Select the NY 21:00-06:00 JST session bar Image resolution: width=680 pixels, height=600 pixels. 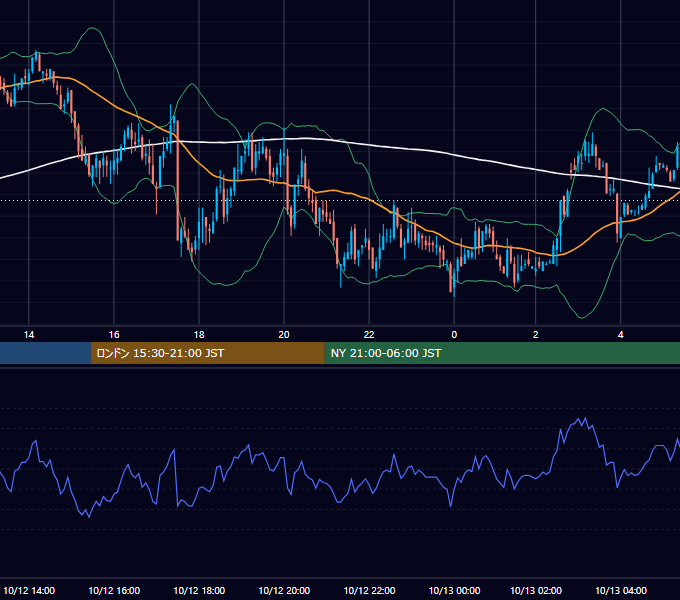tap(502, 353)
